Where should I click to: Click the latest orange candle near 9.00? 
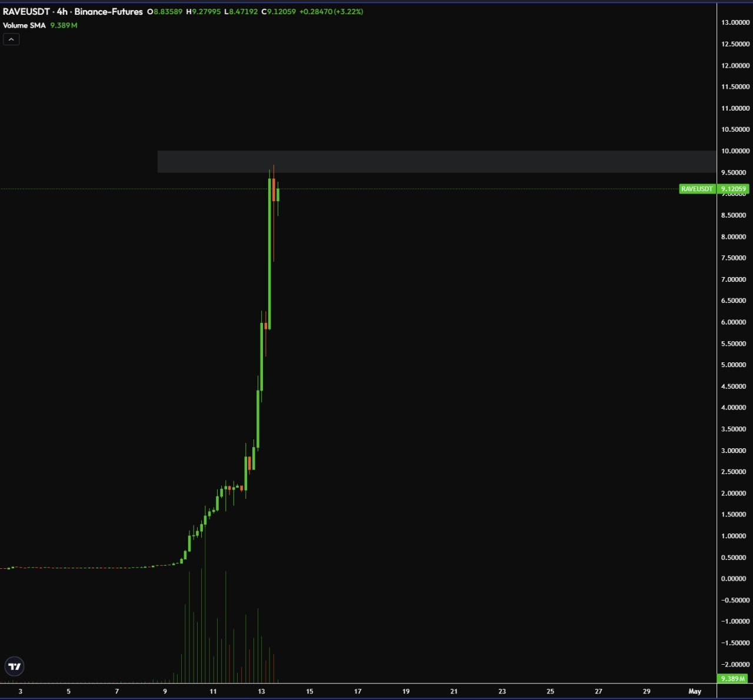274,190
